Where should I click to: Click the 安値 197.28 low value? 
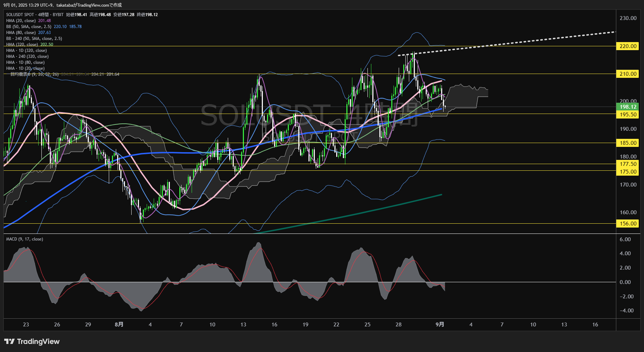pyautogui.click(x=124, y=15)
